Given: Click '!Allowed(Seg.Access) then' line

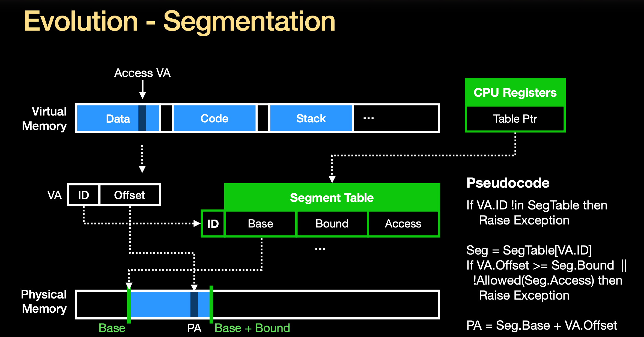Looking at the screenshot, I should click(x=548, y=280).
